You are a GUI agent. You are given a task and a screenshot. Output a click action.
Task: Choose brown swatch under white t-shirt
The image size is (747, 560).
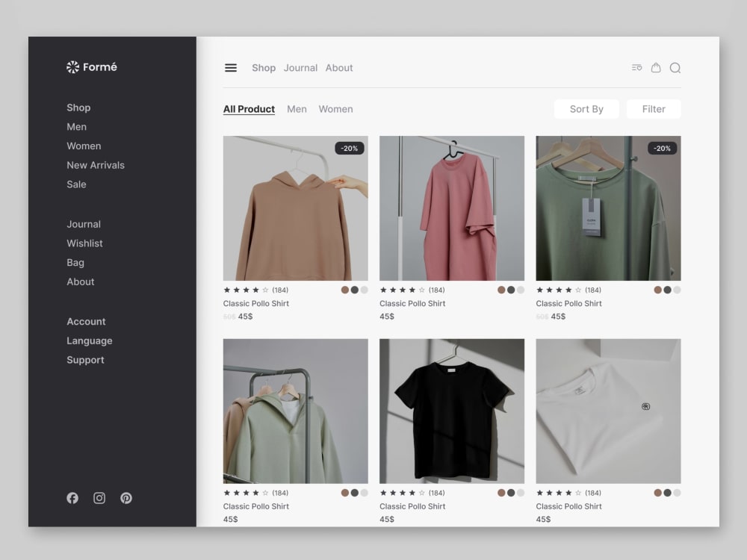point(657,493)
